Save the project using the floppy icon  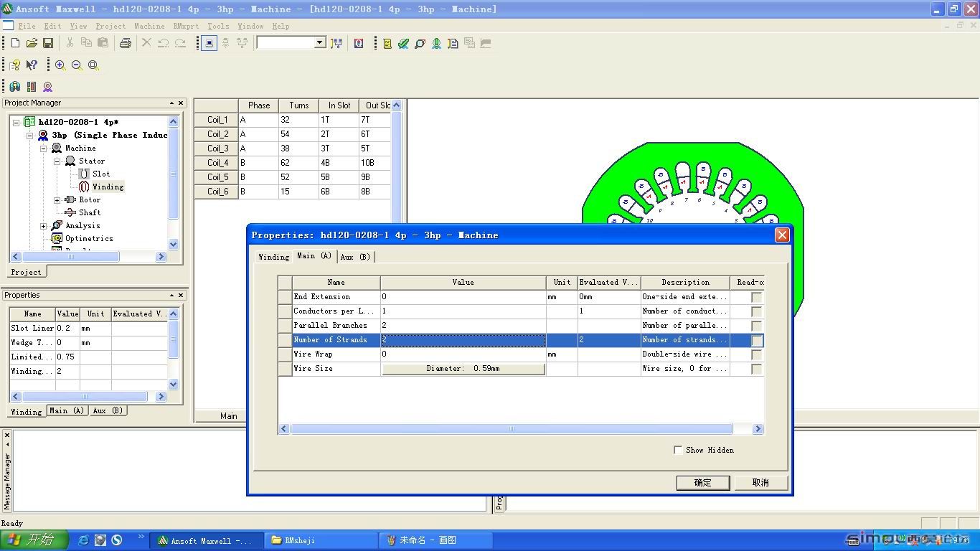(48, 43)
